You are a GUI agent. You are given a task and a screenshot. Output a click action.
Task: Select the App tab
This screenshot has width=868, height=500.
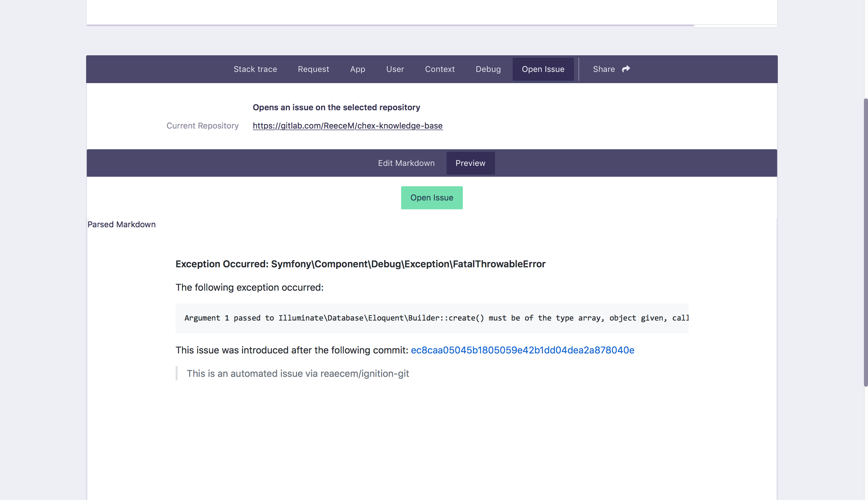point(357,69)
